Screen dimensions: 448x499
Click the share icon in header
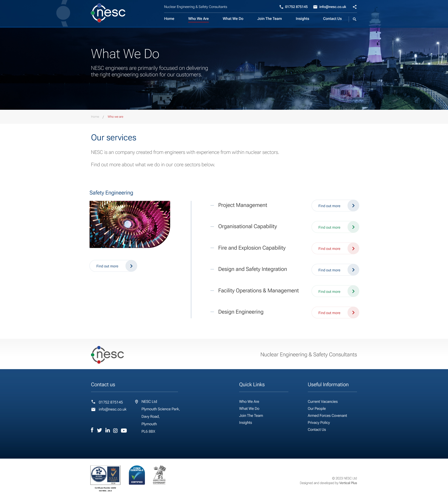(354, 7)
